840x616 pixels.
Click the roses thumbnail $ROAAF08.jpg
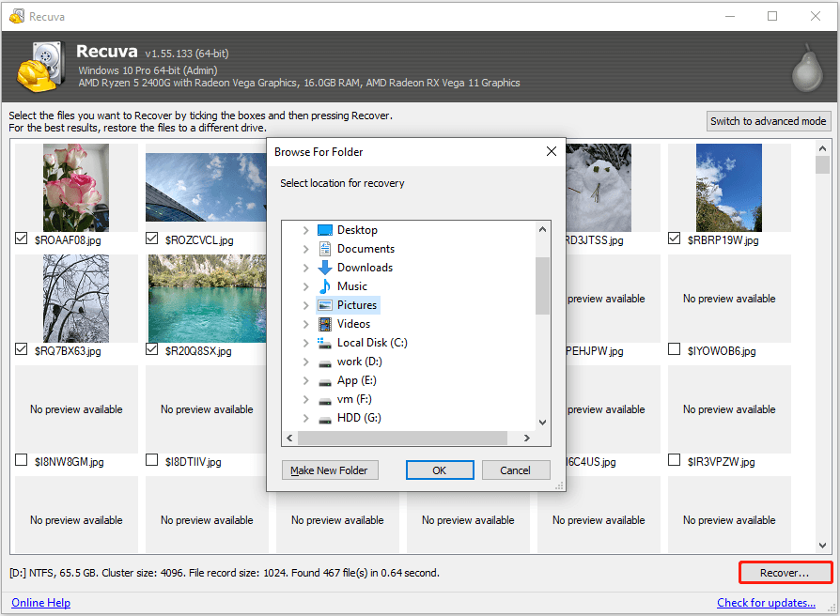tap(76, 187)
